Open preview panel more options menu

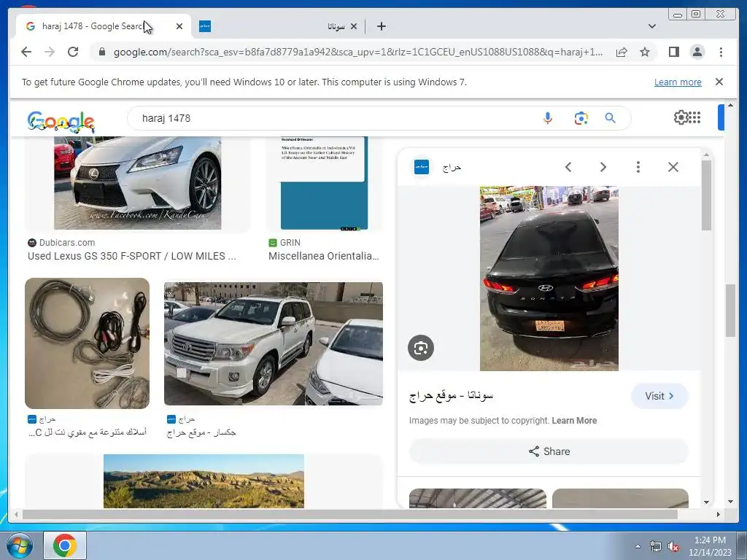638,167
